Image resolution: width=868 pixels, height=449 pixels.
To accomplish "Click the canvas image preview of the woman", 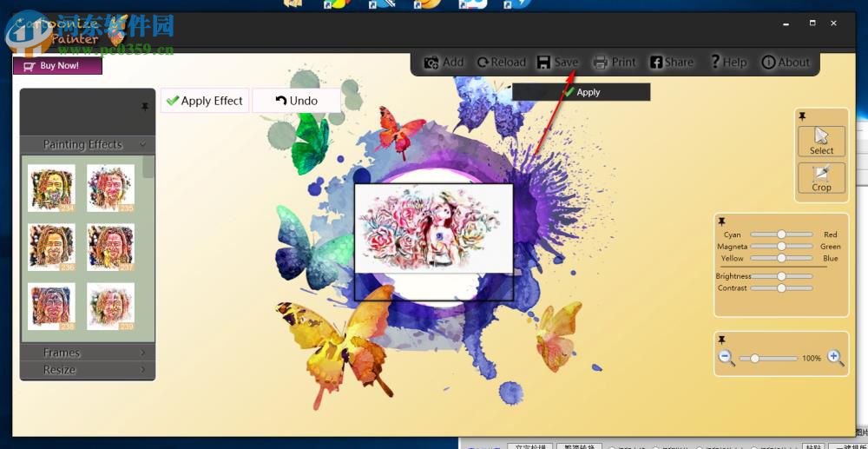I will pos(433,228).
